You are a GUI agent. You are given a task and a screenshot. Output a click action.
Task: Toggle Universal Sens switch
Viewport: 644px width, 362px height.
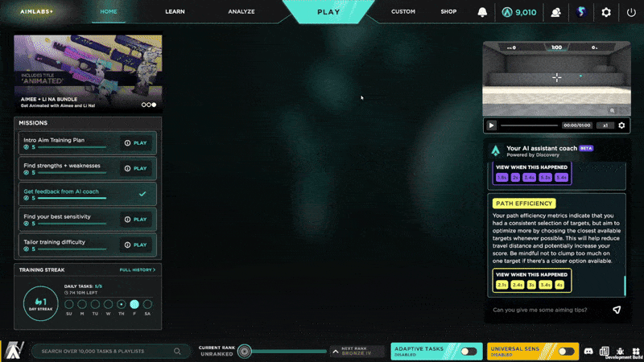(566, 352)
